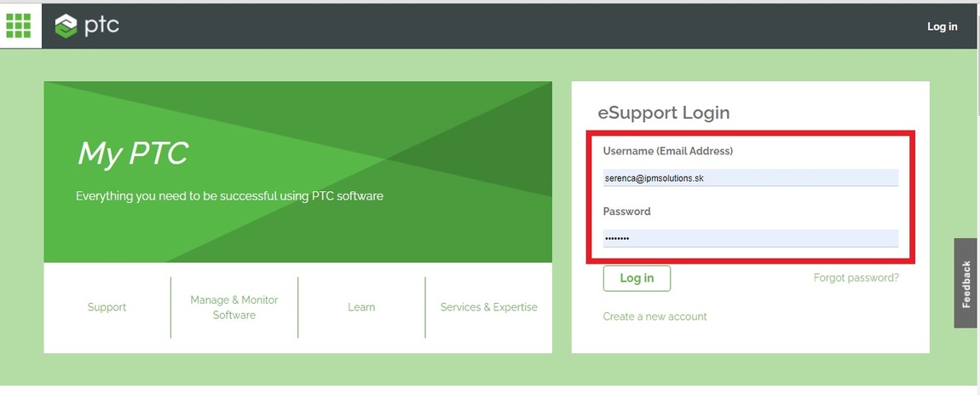This screenshot has width=980, height=395.
Task: Click the Password input field
Action: (751, 239)
